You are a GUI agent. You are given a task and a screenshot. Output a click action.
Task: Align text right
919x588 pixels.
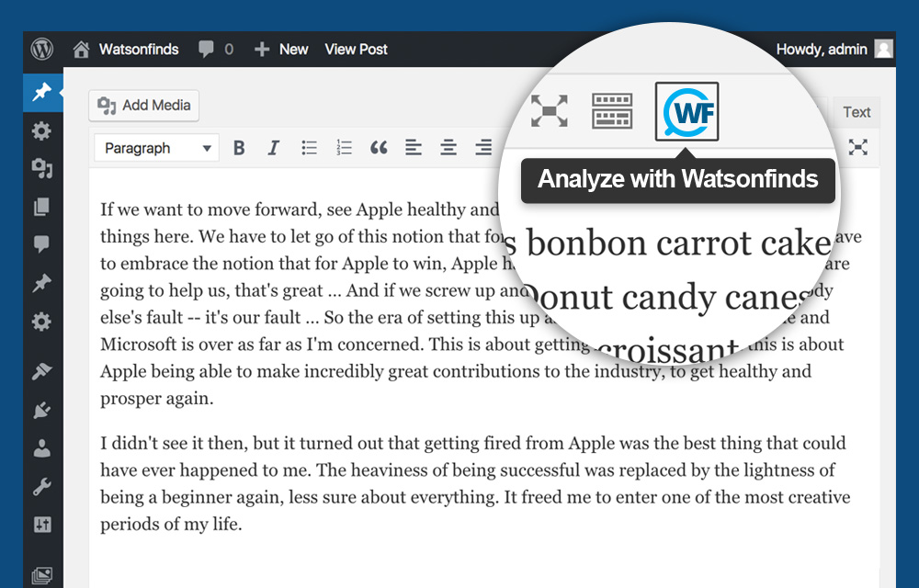483,148
